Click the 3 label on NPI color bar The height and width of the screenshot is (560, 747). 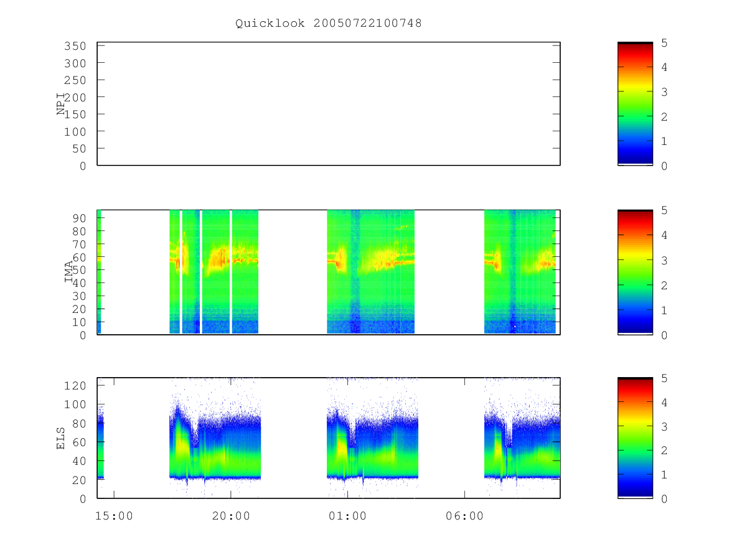[665, 92]
